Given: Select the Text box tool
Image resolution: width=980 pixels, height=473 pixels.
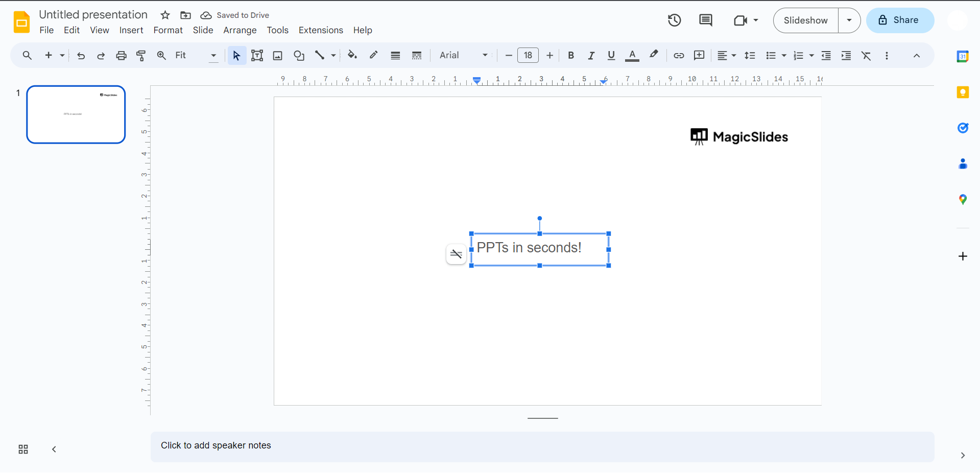Looking at the screenshot, I should point(257,55).
